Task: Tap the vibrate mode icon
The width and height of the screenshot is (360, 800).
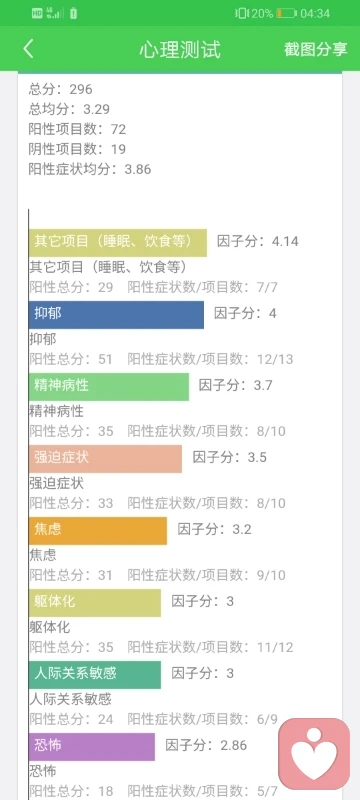Action: coord(242,14)
